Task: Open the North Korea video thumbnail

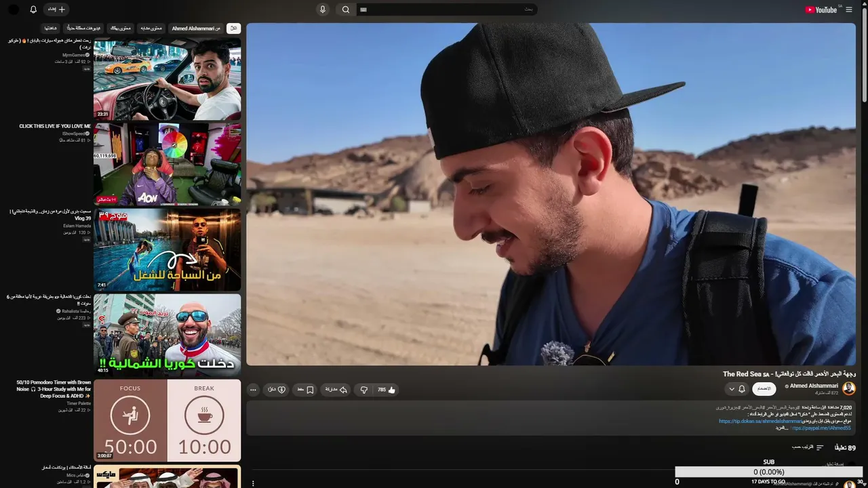Action: tap(167, 335)
